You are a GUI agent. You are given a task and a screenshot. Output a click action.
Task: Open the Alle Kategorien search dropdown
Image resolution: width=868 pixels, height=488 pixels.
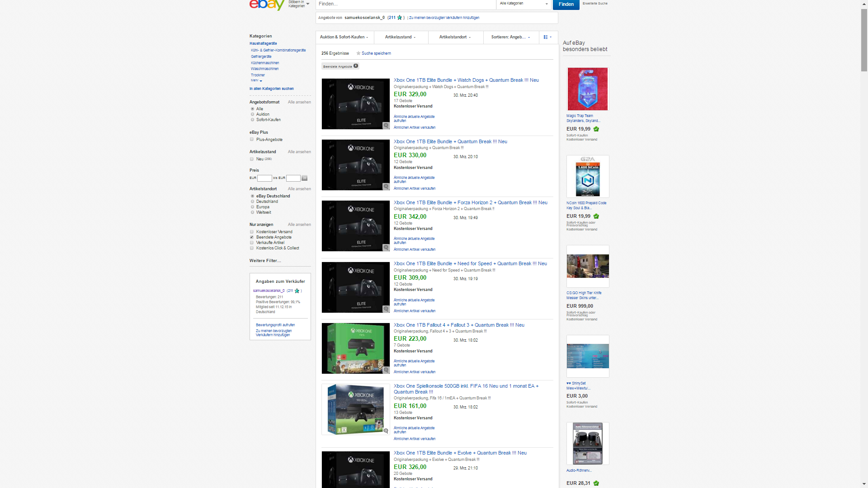(x=524, y=4)
